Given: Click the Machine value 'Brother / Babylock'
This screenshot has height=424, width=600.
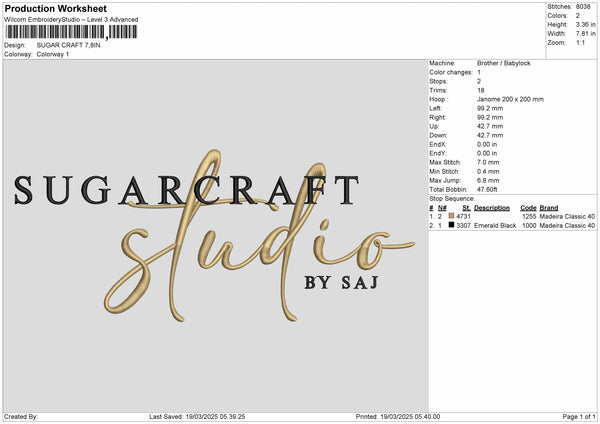Looking at the screenshot, I should (507, 63).
